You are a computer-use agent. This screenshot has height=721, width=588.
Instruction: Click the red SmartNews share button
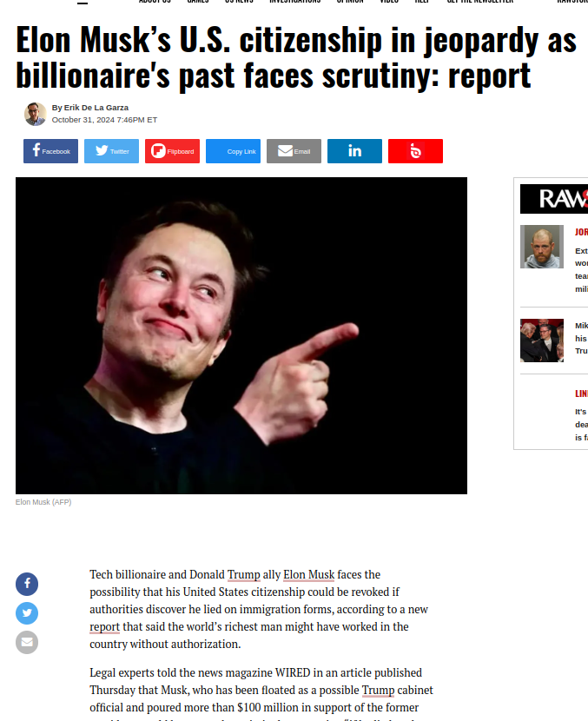click(416, 151)
